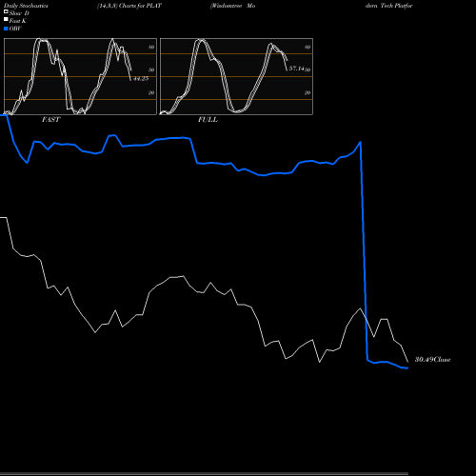Click the 'Tech Platfor' header text
The width and height of the screenshot is (476, 476).
[x=397, y=6]
